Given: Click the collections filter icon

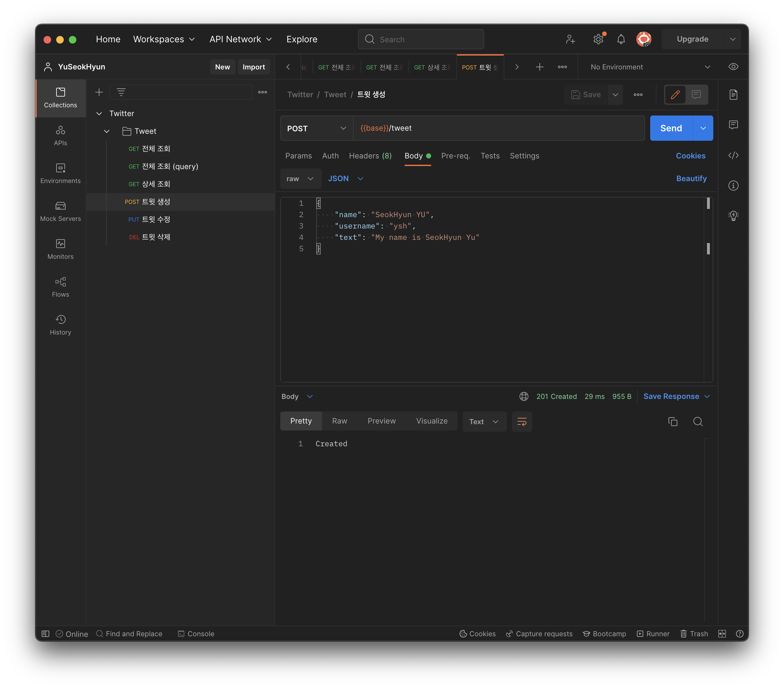Looking at the screenshot, I should pos(121,92).
